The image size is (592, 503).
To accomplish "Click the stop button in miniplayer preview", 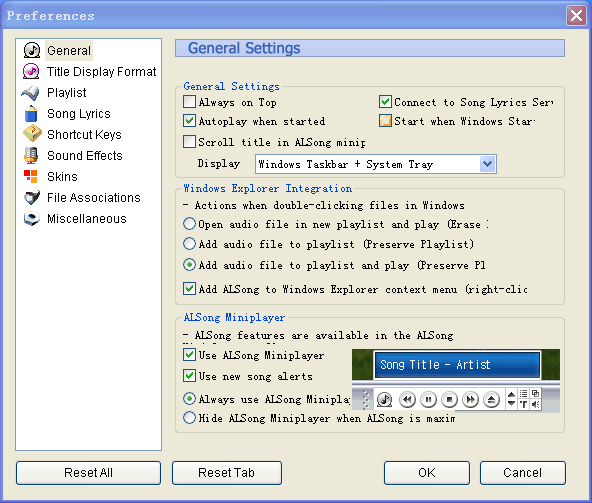I will (449, 399).
